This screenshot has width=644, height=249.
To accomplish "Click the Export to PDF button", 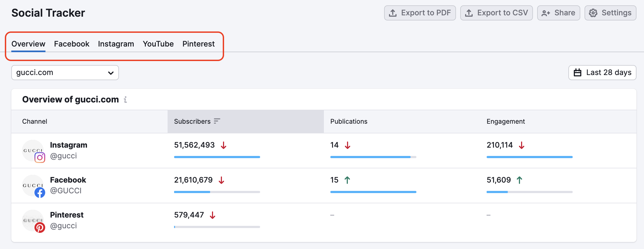I will pyautogui.click(x=420, y=12).
